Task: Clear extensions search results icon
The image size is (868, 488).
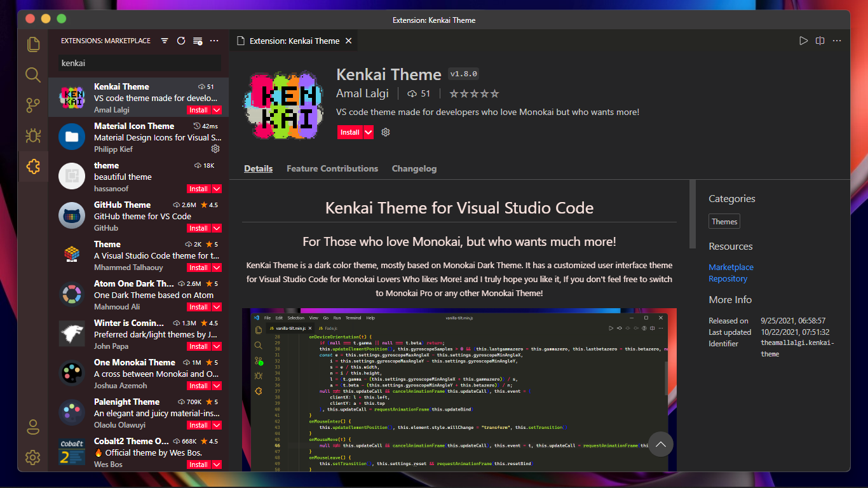Action: 198,41
